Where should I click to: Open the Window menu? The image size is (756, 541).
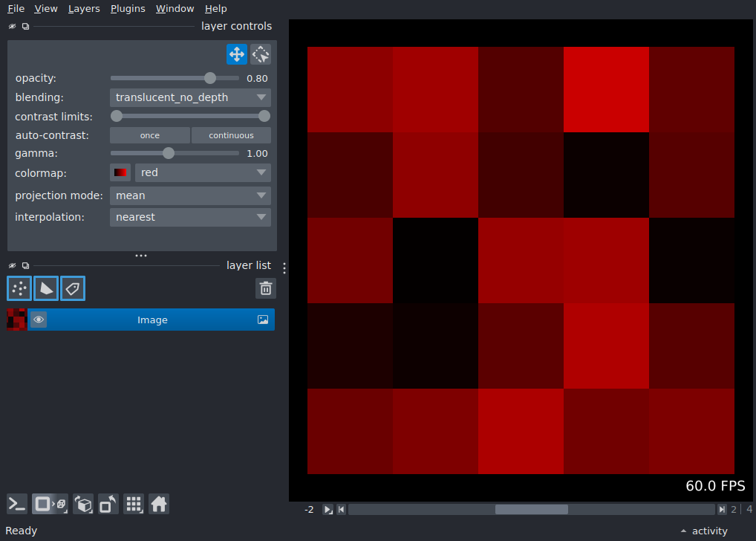click(x=175, y=9)
